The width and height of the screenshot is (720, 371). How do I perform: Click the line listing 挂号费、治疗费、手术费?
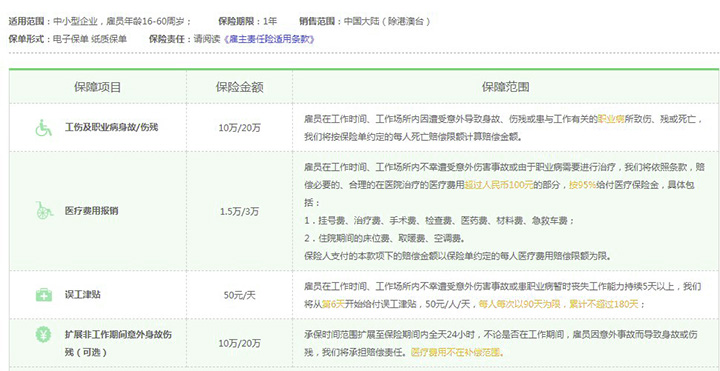439,221
